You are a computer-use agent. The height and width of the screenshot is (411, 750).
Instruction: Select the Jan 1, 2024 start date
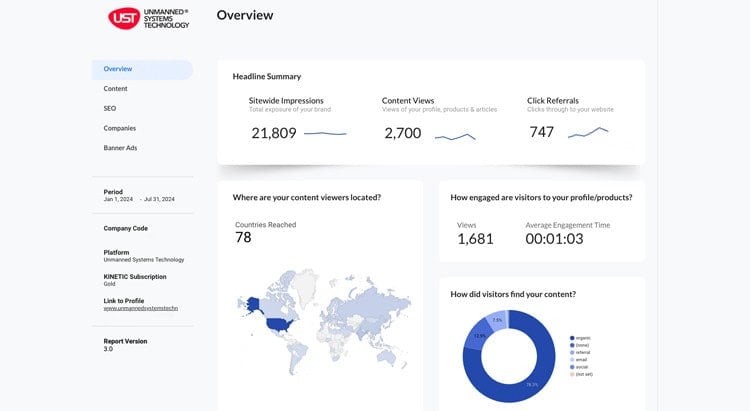coord(118,199)
